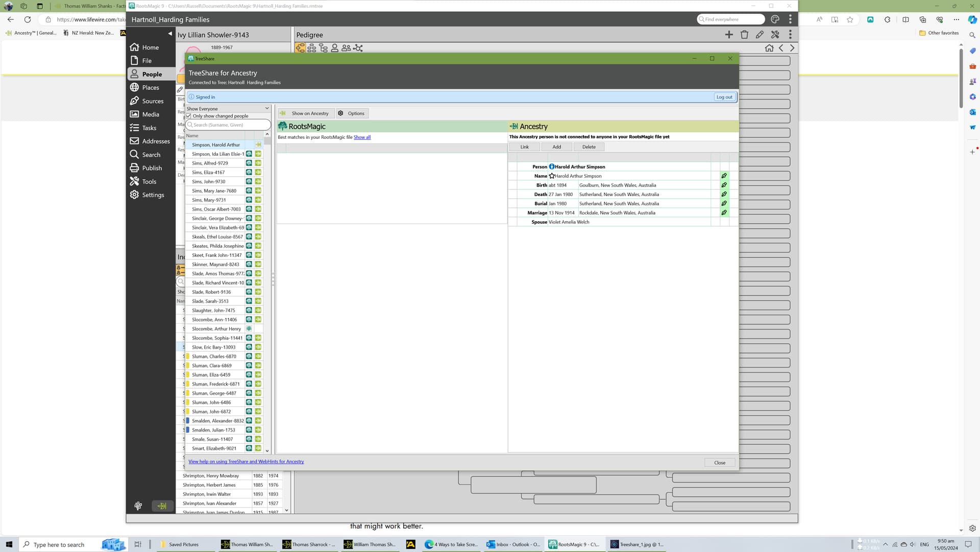Click the edit icon in Name row

point(724,176)
